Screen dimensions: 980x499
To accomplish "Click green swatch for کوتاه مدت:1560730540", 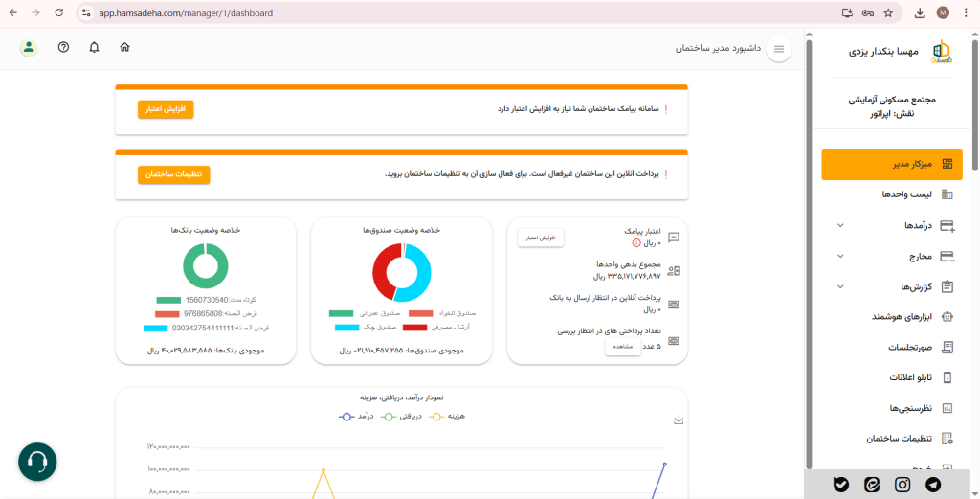I will pyautogui.click(x=168, y=300).
